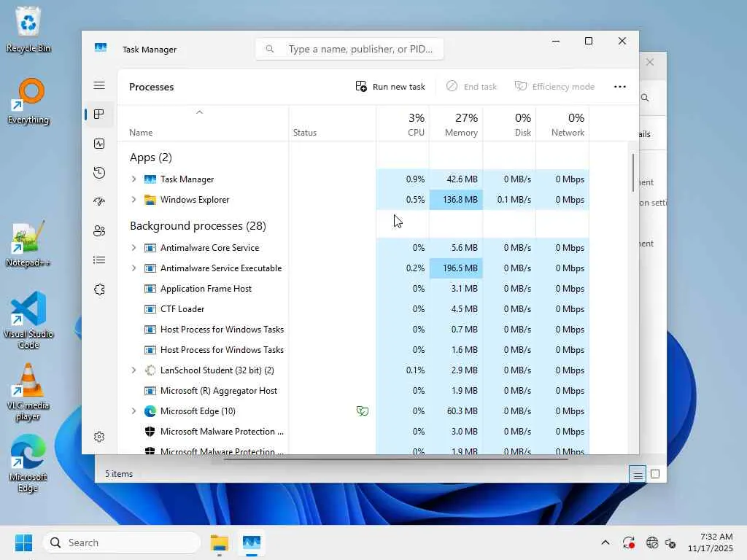747x560 pixels.
Task: Select the Notepad++ desktop shortcut
Action: click(28, 244)
